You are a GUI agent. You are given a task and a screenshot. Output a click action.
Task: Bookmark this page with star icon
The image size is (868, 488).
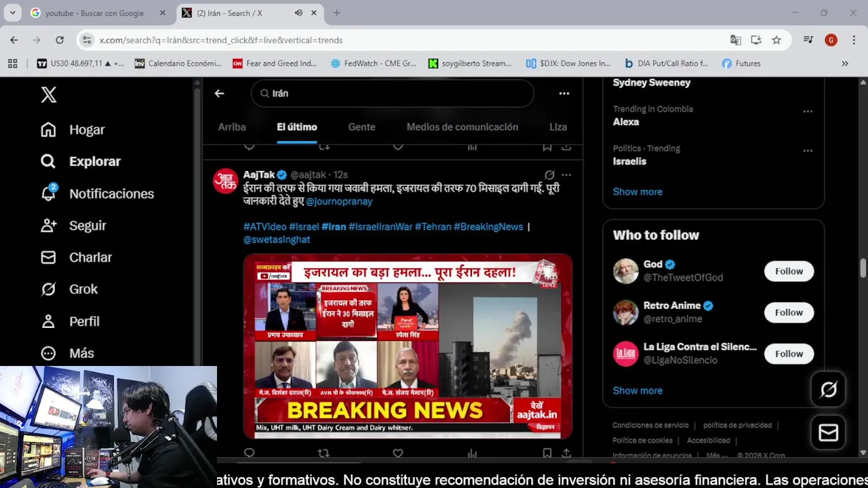(776, 40)
